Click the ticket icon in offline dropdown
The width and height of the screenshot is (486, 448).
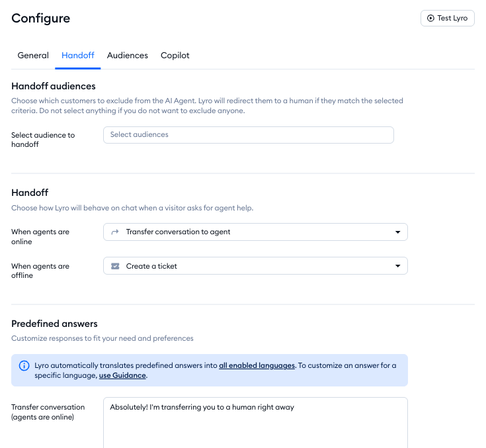(115, 266)
